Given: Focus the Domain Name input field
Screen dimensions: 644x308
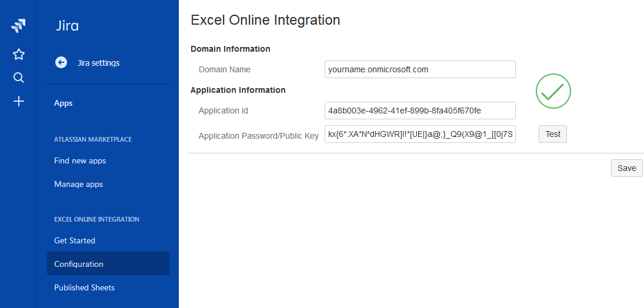Looking at the screenshot, I should (419, 69).
